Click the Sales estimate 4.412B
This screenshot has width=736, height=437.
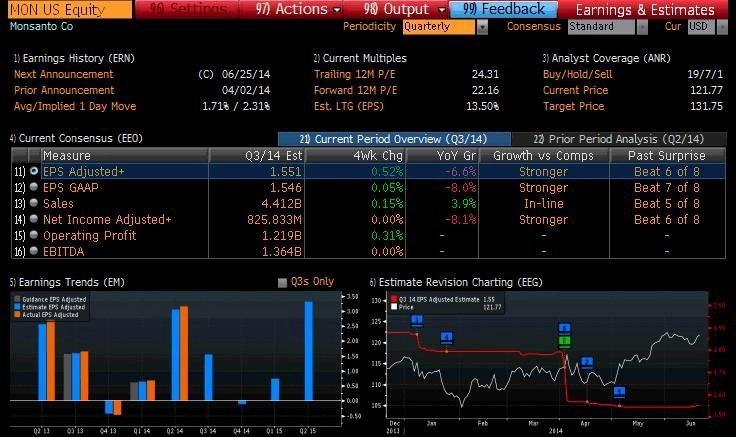(282, 204)
